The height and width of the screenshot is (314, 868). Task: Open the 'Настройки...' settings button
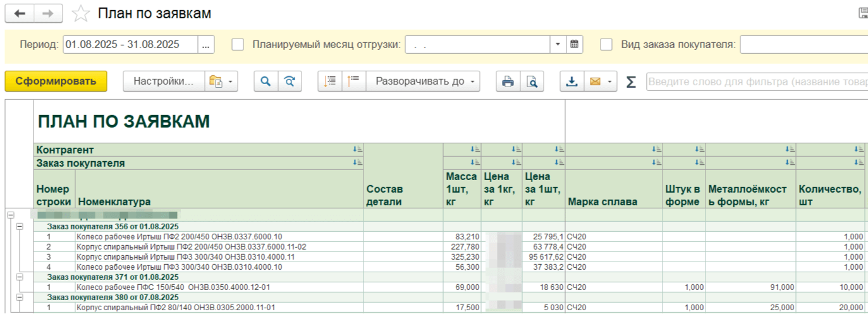coord(164,82)
